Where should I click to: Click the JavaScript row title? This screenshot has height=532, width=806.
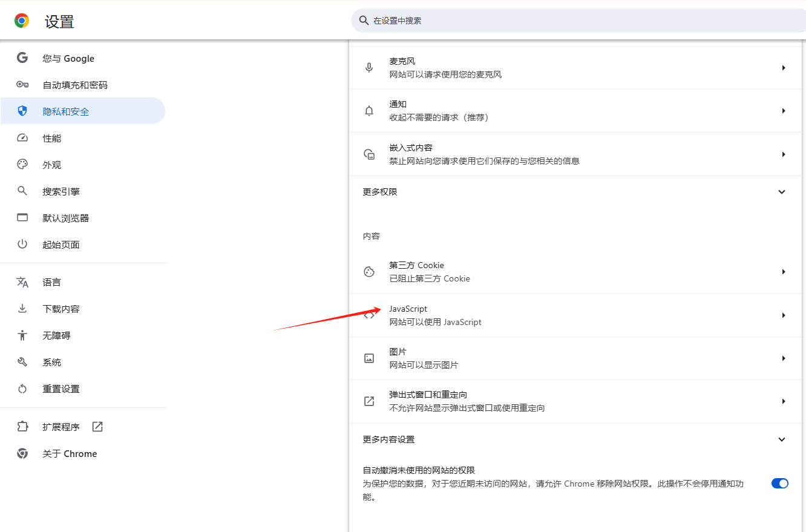pyautogui.click(x=408, y=309)
